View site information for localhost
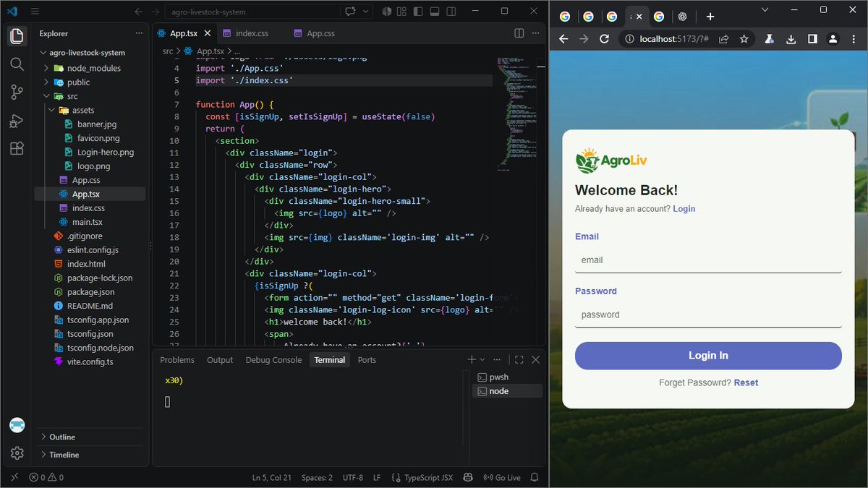 tap(630, 39)
